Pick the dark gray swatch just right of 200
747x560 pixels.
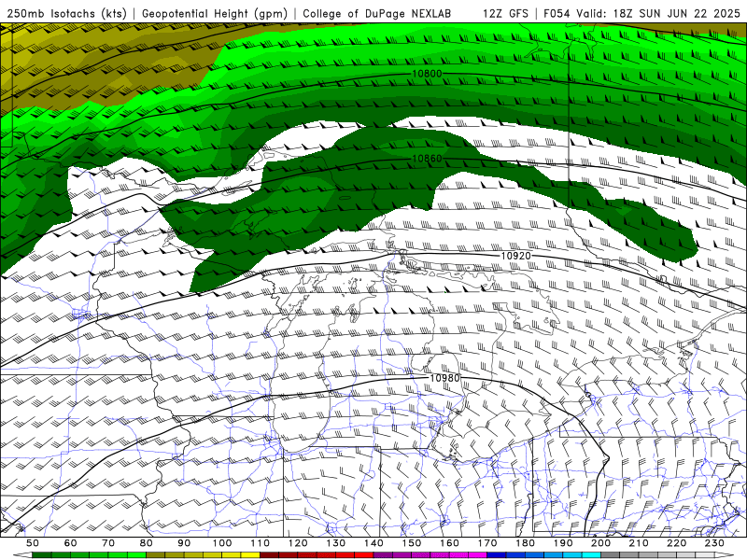611,555
